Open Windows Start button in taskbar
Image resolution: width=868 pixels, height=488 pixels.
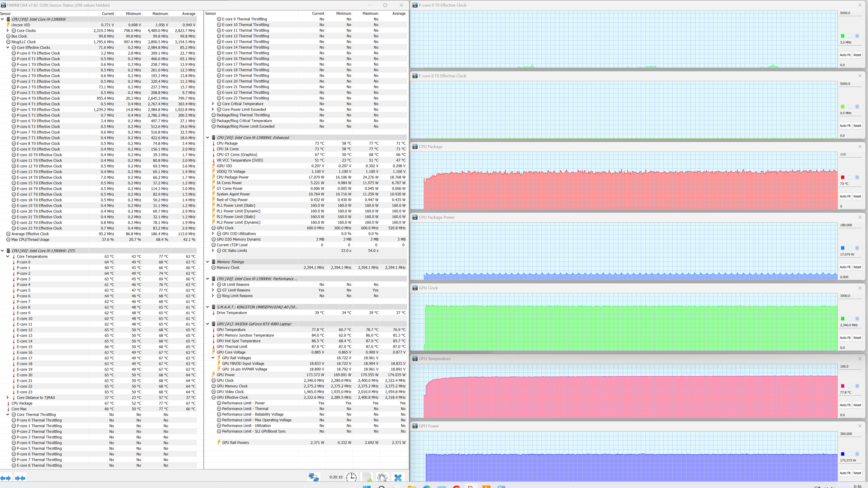pos(367,487)
